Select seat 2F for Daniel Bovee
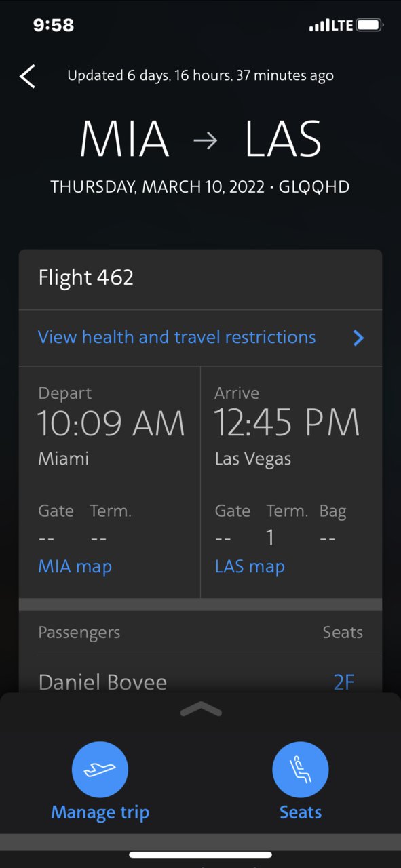401x868 pixels. [344, 682]
